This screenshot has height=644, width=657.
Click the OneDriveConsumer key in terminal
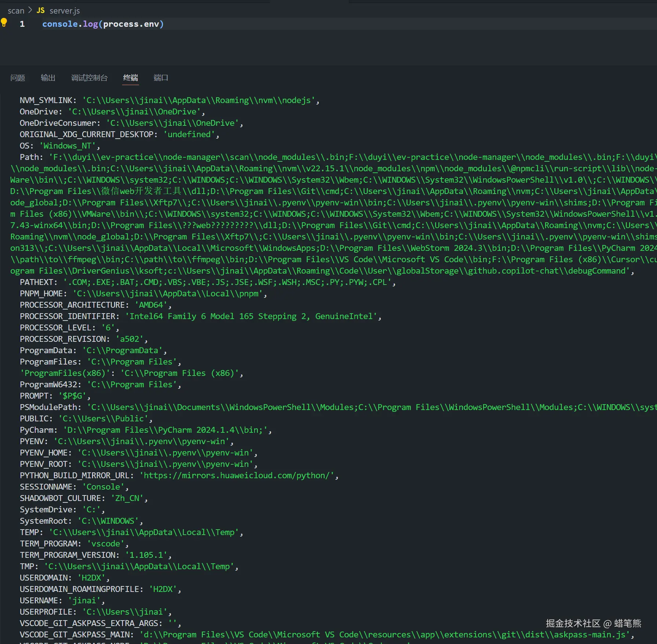58,123
